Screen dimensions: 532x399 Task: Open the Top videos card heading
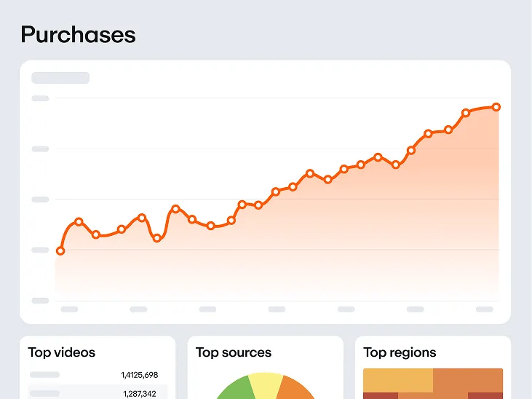pyautogui.click(x=62, y=352)
